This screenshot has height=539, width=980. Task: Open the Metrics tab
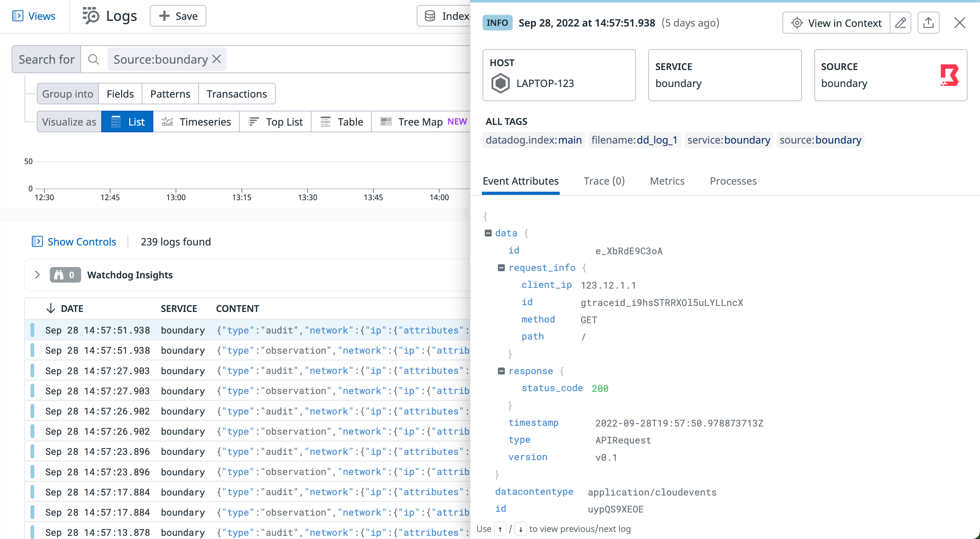pyautogui.click(x=667, y=181)
